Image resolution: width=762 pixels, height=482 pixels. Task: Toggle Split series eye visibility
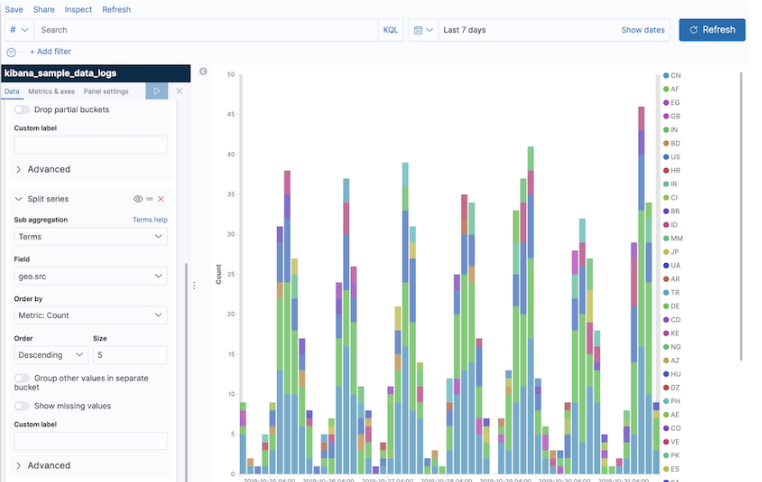(x=138, y=199)
